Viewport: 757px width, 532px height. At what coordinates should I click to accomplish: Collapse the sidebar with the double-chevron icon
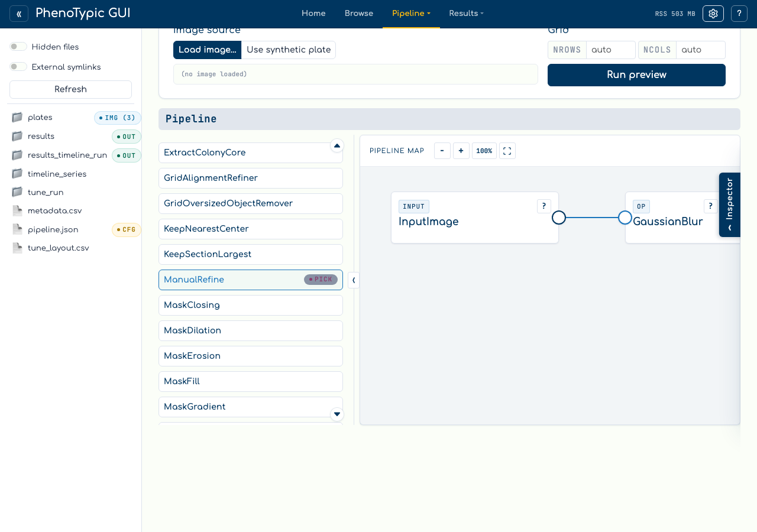pos(19,14)
